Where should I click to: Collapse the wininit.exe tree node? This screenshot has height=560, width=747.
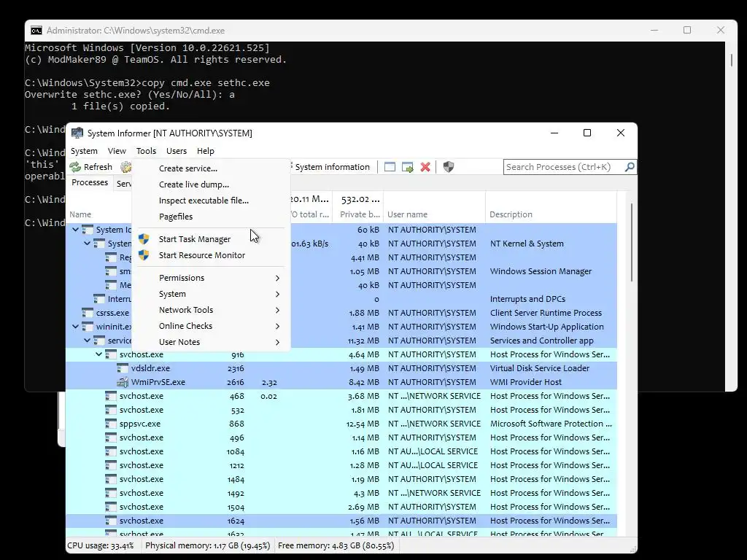[x=75, y=327]
